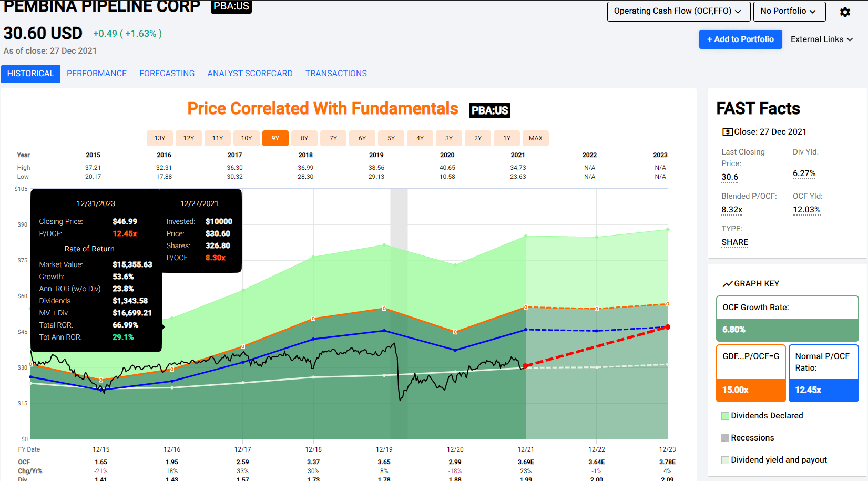Click the 2021 high value 34.73
Screen dimensions: 868x481
[x=518, y=168]
